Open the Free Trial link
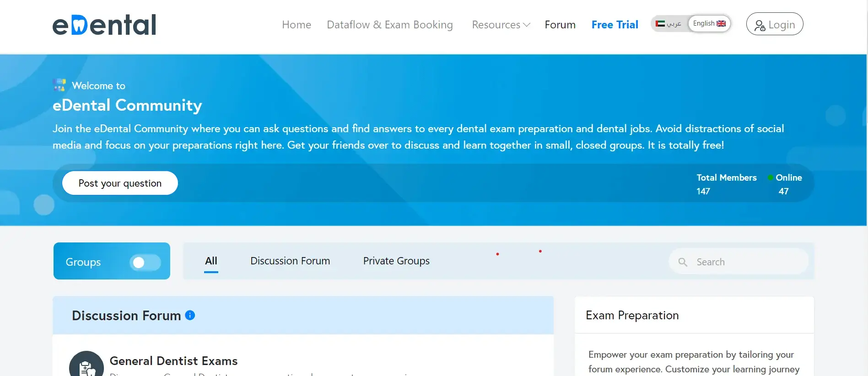Image resolution: width=868 pixels, height=376 pixels. tap(615, 25)
